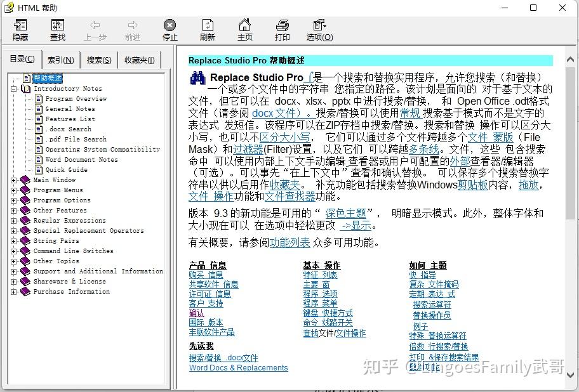Click the binoculars Replace Studio Pro icon
579x392 pixels.
pyautogui.click(x=197, y=78)
